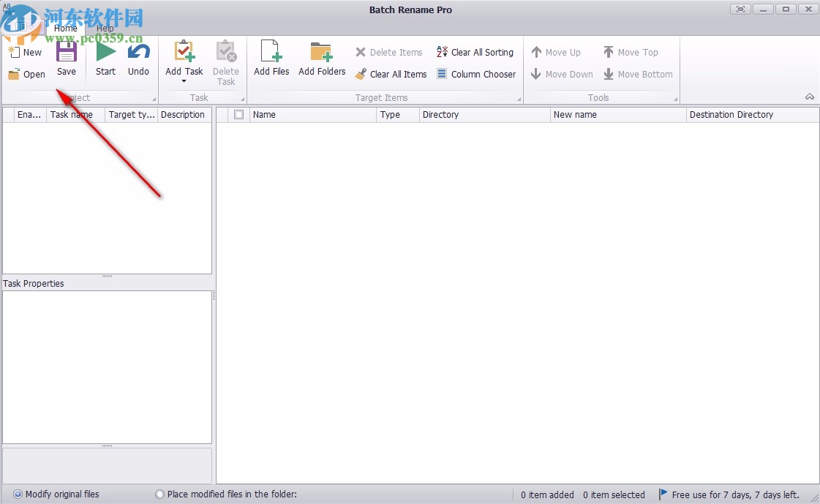This screenshot has width=820, height=504.
Task: Open an existing project file
Action: point(26,74)
